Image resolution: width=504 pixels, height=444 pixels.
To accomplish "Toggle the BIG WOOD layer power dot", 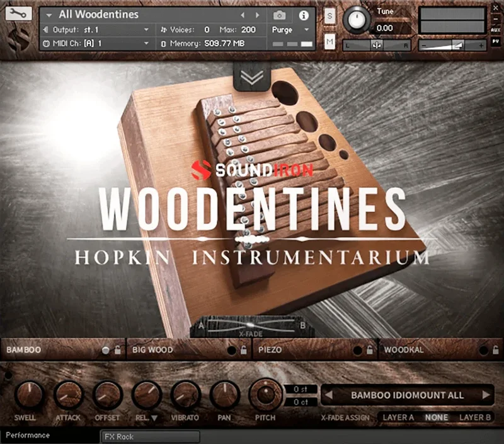I will point(231,351).
